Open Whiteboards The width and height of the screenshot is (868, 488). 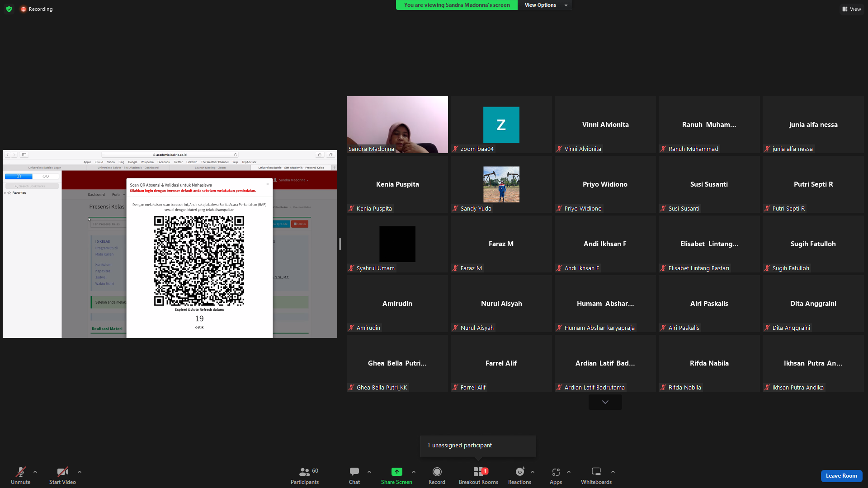coord(596,475)
